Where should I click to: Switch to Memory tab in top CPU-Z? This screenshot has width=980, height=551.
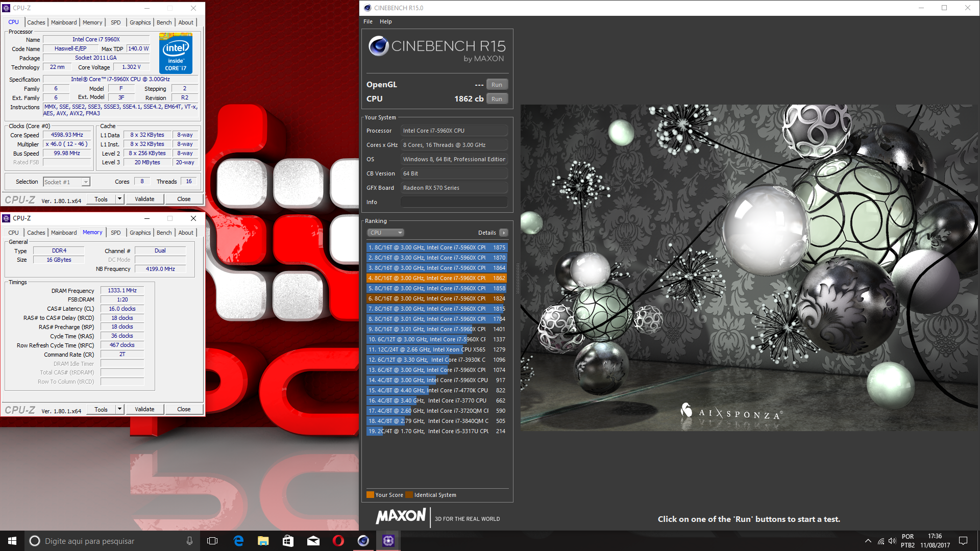92,22
